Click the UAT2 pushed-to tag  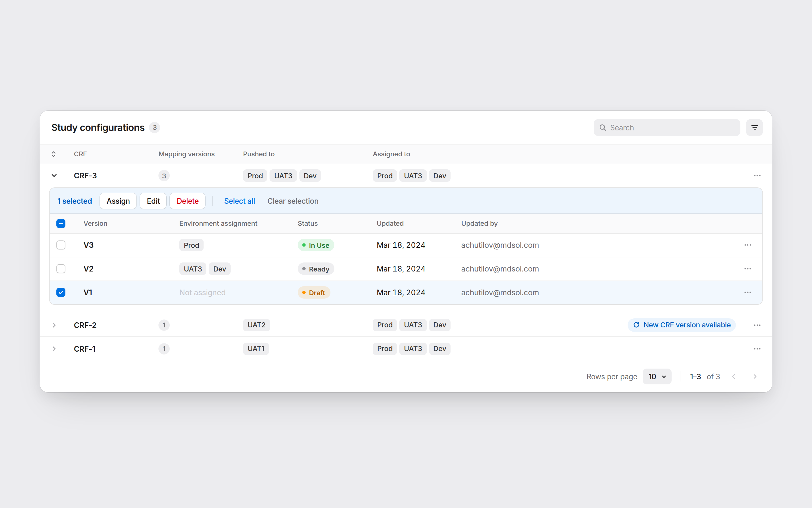(256, 325)
